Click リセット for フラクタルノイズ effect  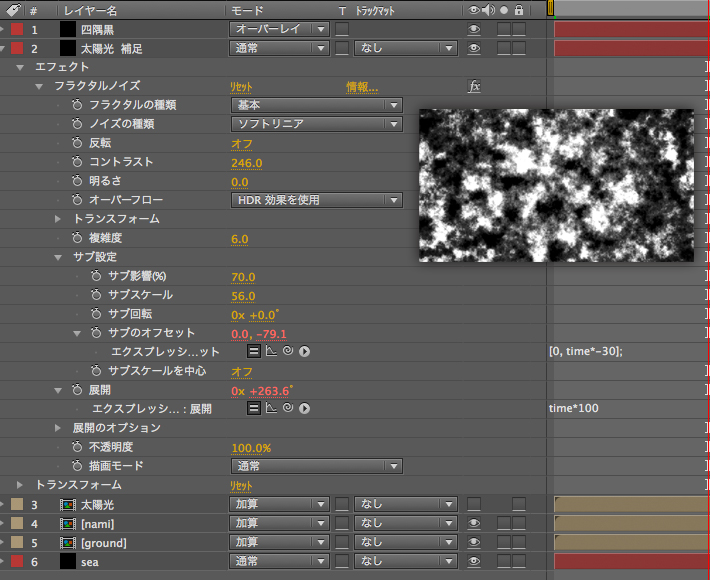coord(242,87)
